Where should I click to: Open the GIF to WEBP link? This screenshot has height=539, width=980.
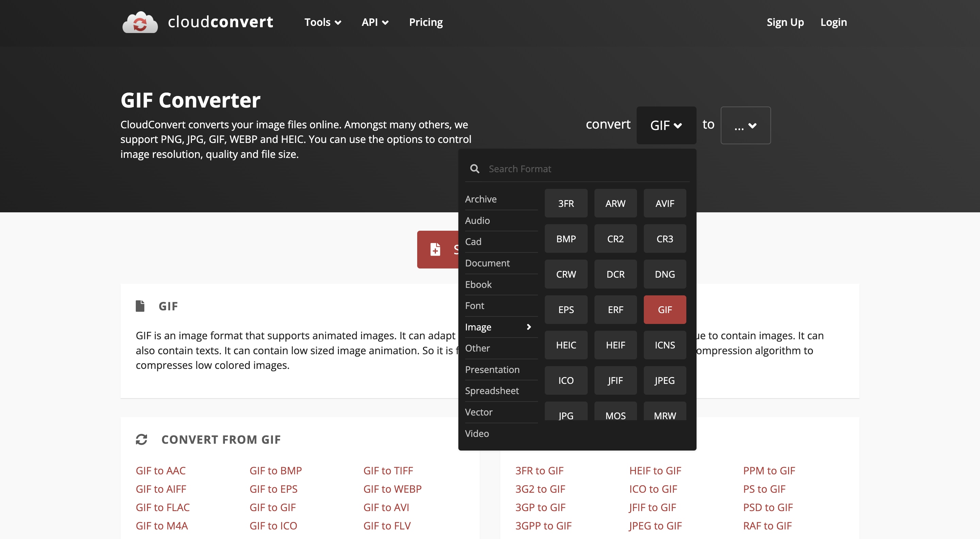(x=392, y=489)
